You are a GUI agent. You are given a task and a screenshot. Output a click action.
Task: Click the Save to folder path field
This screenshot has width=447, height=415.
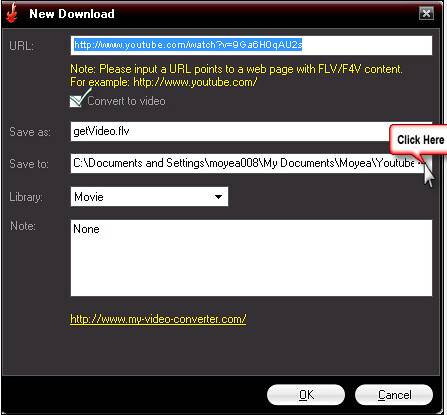[x=244, y=163]
